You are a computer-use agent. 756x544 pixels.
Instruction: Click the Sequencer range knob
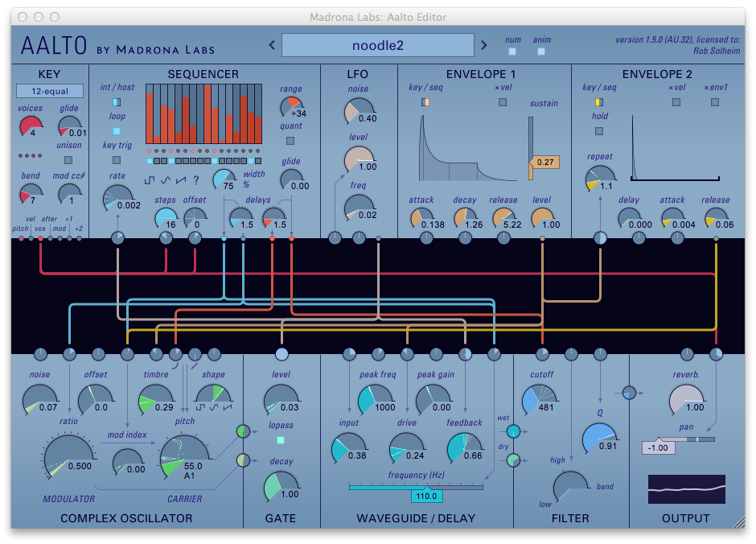point(291,106)
